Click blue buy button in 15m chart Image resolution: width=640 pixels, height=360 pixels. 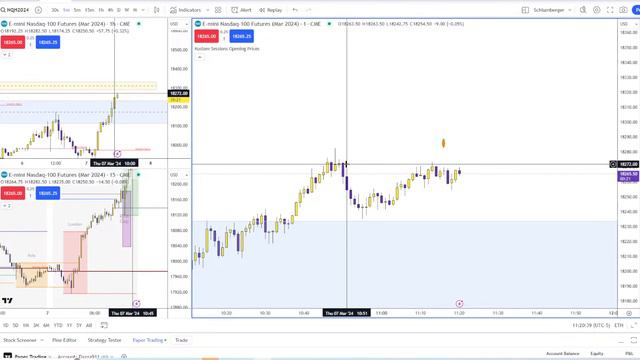(48, 193)
